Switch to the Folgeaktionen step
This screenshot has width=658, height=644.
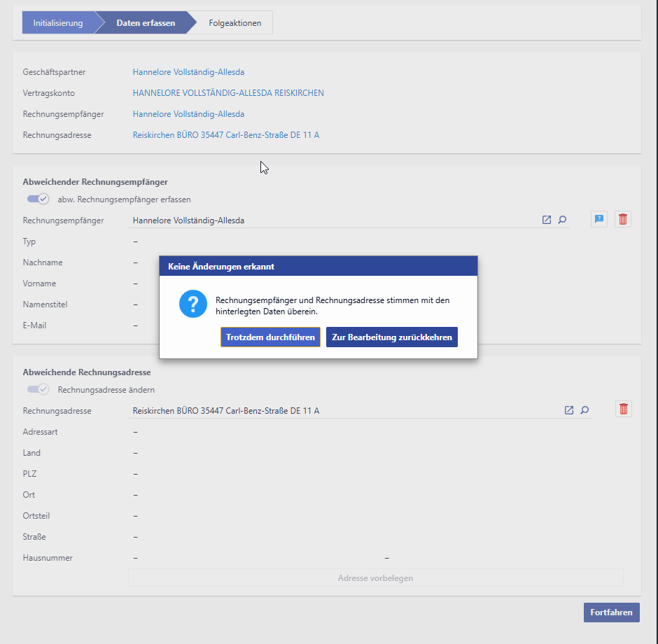point(234,23)
